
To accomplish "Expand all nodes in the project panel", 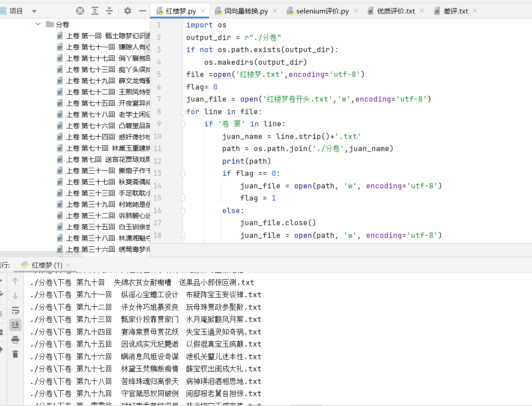I will tap(94, 11).
